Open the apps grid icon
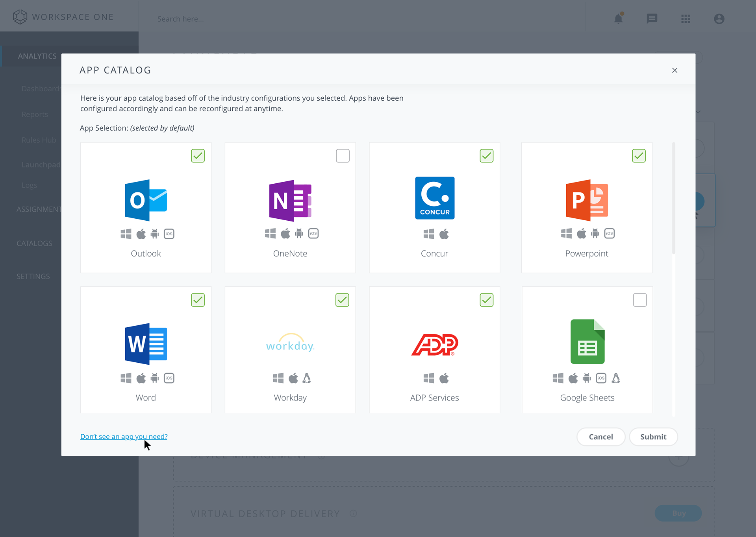Image resolution: width=756 pixels, height=537 pixels. [686, 19]
